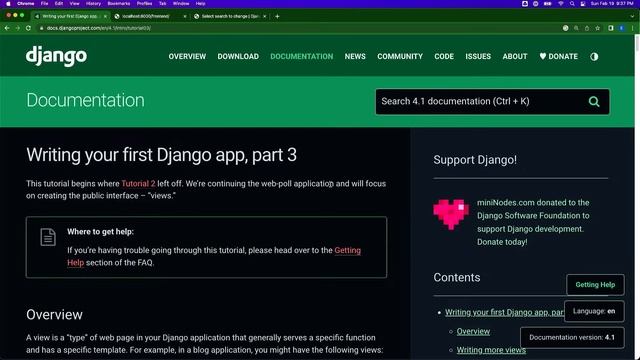
Task: Open the Overview nav item
Action: coord(187,57)
